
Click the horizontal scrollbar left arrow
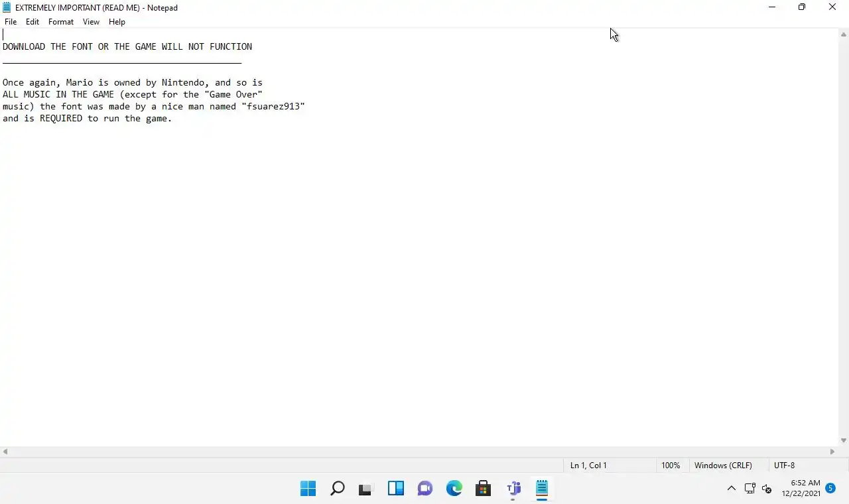coord(5,452)
